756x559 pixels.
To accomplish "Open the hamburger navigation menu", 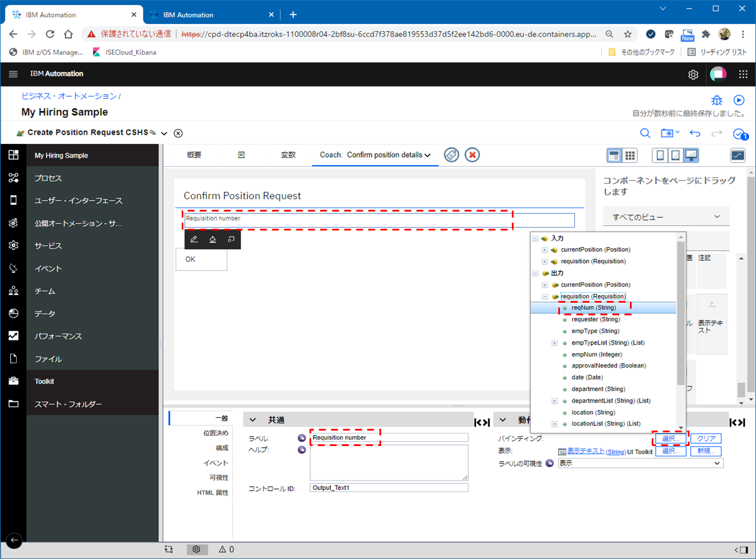I will tap(13, 74).
